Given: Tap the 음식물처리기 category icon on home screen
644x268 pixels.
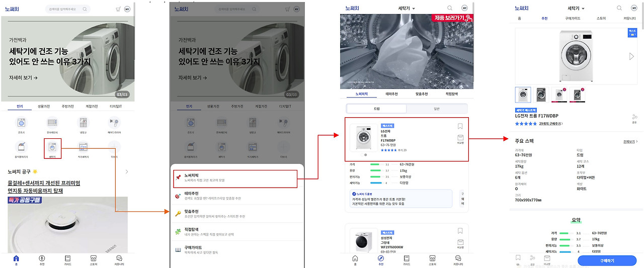Looking at the screenshot, I should pyautogui.click(x=22, y=147).
